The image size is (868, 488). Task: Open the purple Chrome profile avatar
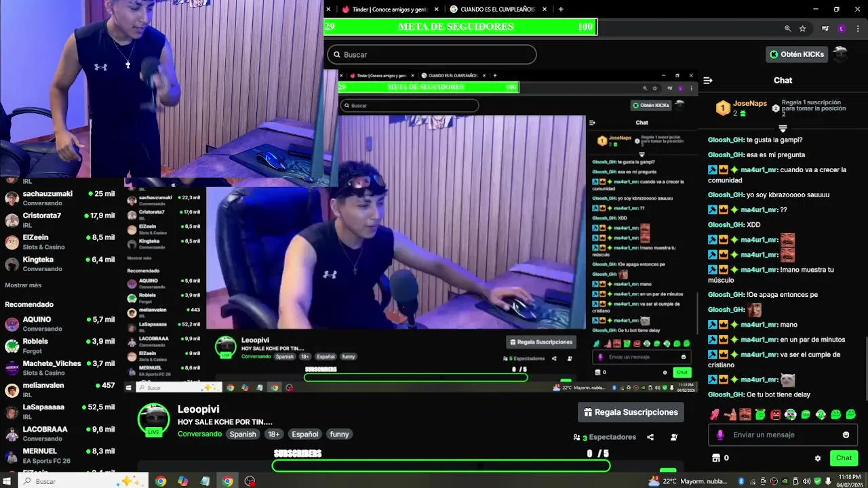842,28
